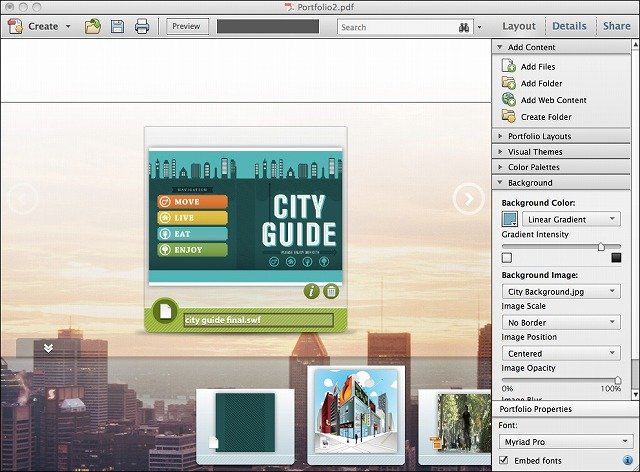Image resolution: width=640 pixels, height=472 pixels.
Task: Click the Preview button
Action: point(187,26)
